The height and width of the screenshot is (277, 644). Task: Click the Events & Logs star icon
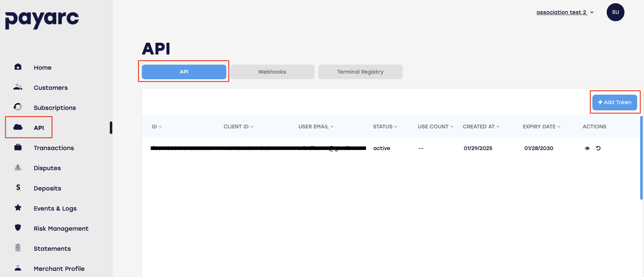(18, 208)
